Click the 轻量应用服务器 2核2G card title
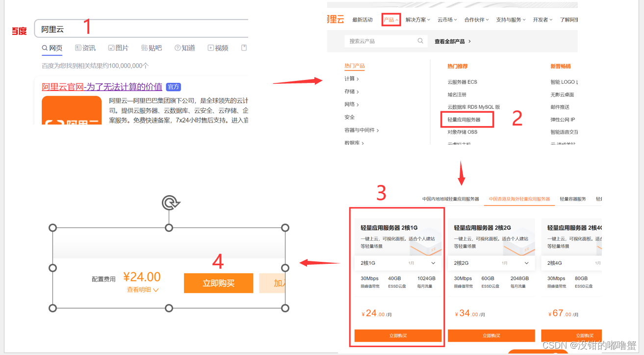 pos(482,228)
